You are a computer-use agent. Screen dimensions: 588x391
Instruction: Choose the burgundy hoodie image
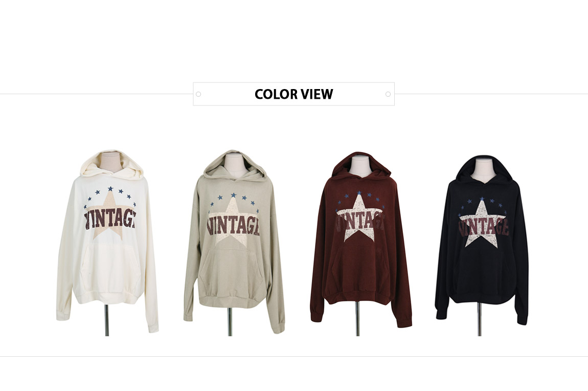click(361, 242)
